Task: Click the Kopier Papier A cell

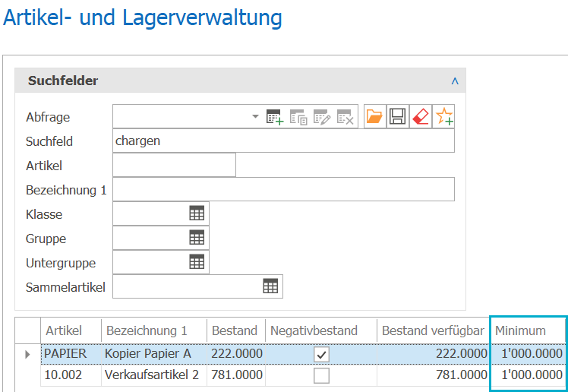Action: pos(154,354)
